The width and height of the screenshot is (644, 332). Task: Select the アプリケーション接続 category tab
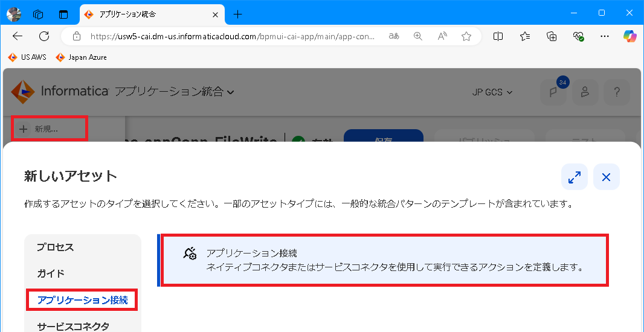pos(83,300)
